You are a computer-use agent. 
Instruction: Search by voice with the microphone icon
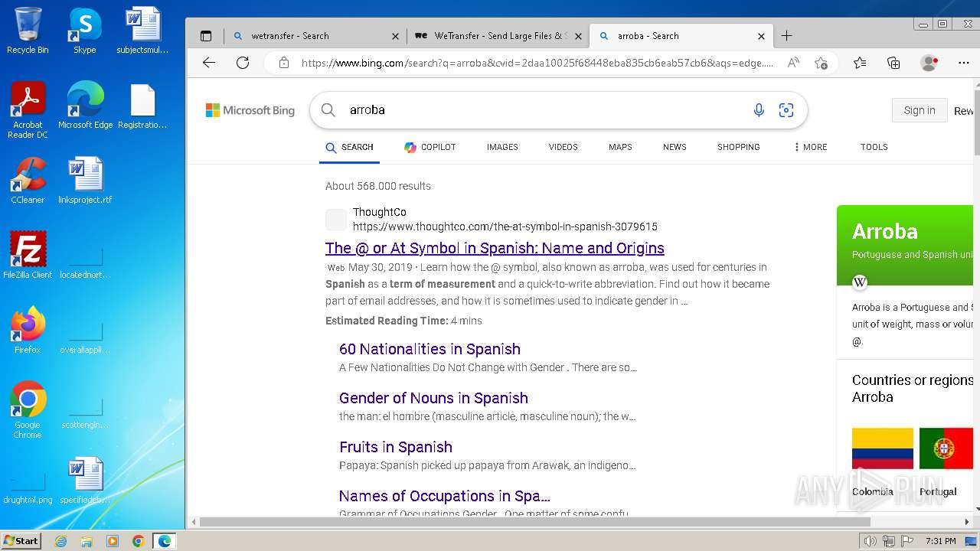pos(759,110)
